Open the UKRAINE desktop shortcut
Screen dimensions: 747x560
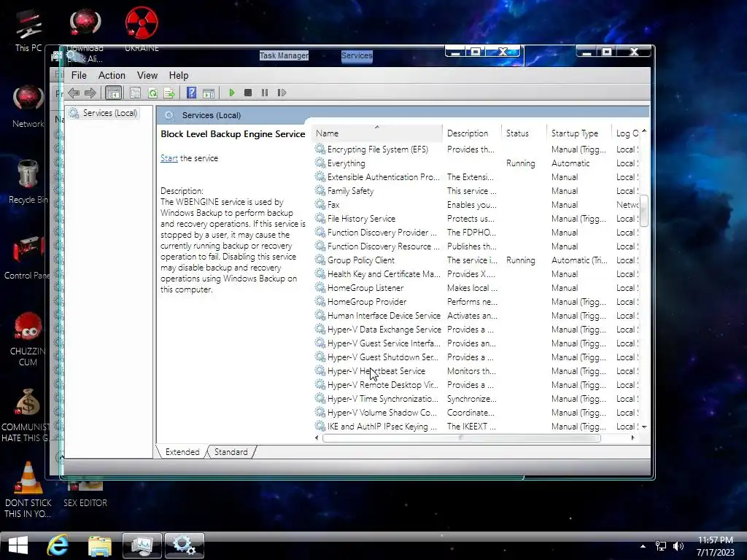tap(142, 28)
